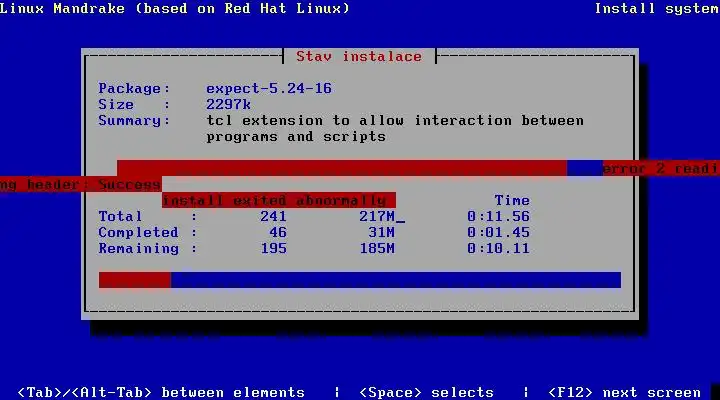Viewport: 720px width, 400px height.
Task: Click the '<Space> selects' help hint
Action: (x=426, y=392)
